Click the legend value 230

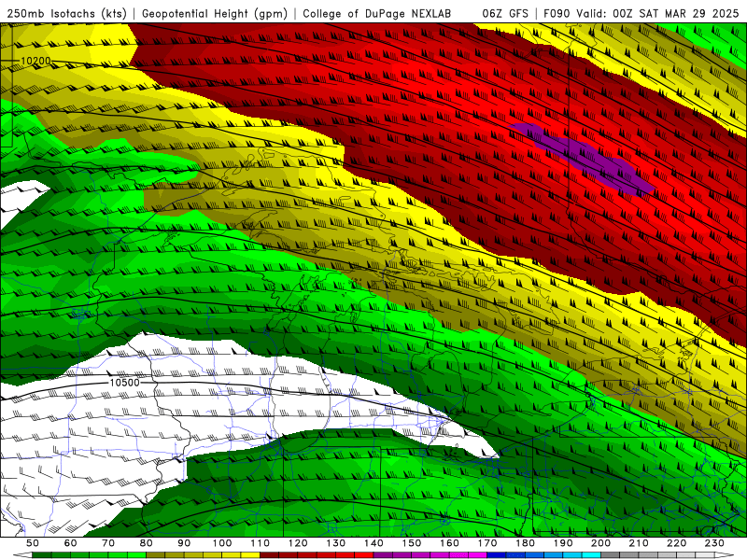pos(714,543)
